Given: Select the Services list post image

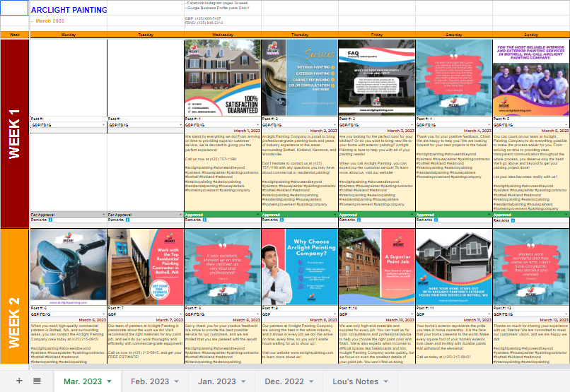Looking at the screenshot, I should (x=300, y=78).
